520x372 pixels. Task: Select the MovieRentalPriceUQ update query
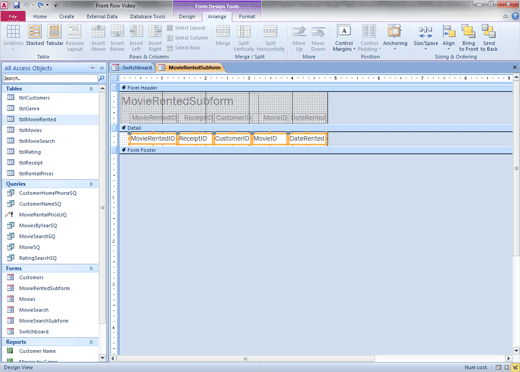[51, 215]
